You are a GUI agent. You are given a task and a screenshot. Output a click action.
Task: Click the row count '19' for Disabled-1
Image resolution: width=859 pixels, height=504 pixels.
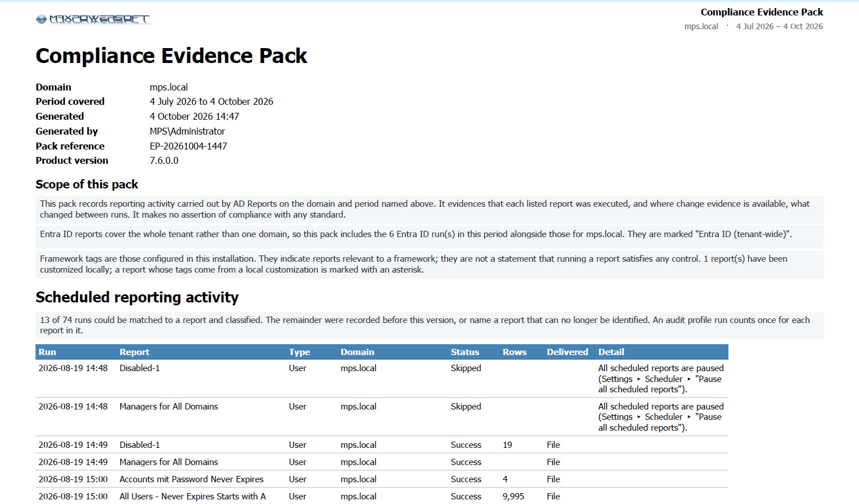point(507,445)
